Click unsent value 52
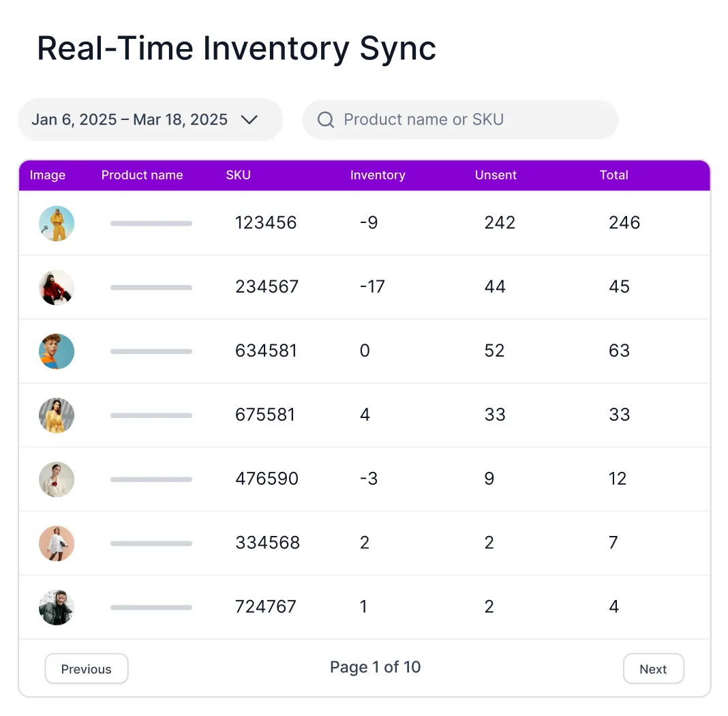This screenshot has height=716, width=728. coord(494,351)
